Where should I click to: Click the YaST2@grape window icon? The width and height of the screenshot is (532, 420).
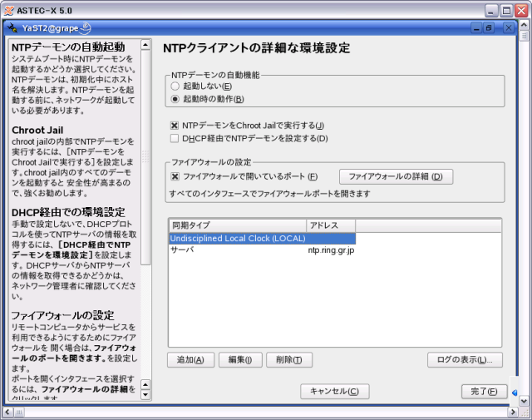12,27
